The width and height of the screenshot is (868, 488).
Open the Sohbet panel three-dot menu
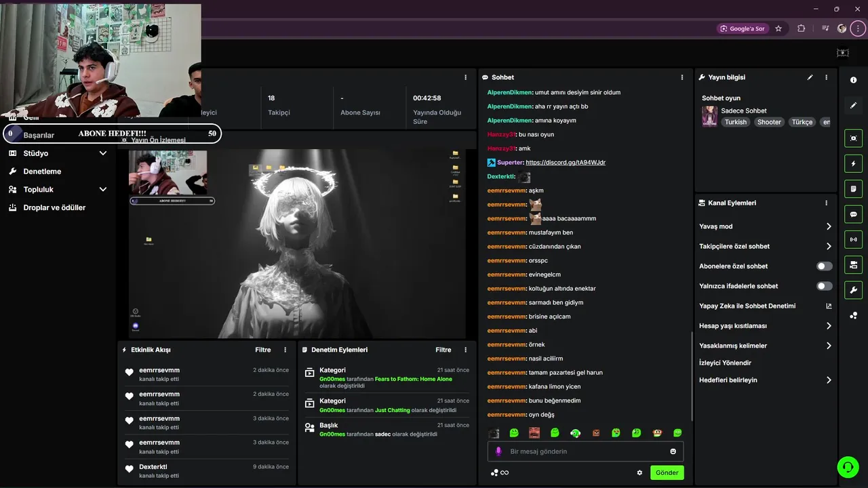[682, 77]
